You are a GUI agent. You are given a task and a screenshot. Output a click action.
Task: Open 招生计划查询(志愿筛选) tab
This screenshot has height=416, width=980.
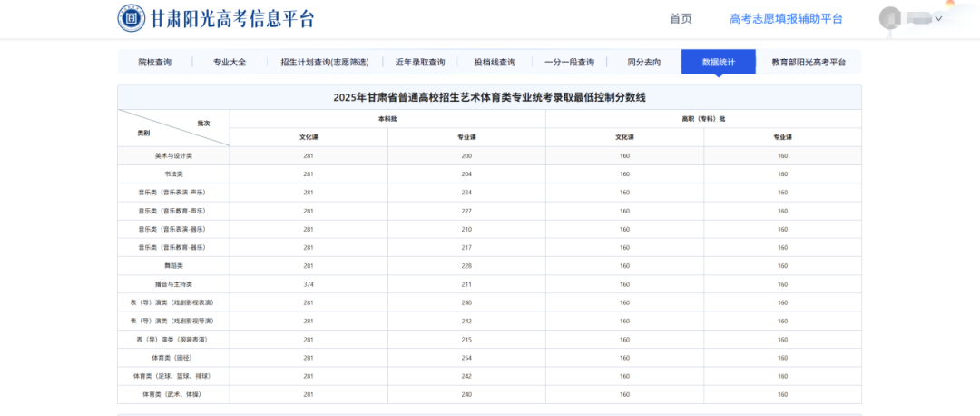[x=324, y=62]
